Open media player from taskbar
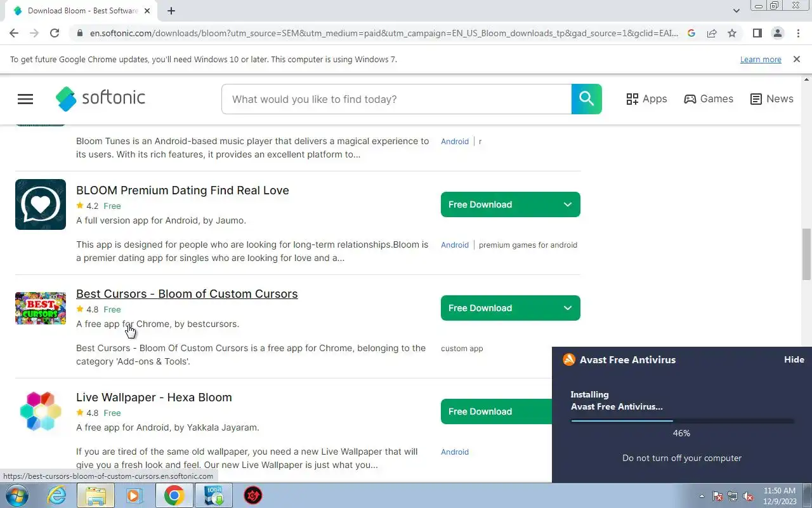 tap(134, 495)
